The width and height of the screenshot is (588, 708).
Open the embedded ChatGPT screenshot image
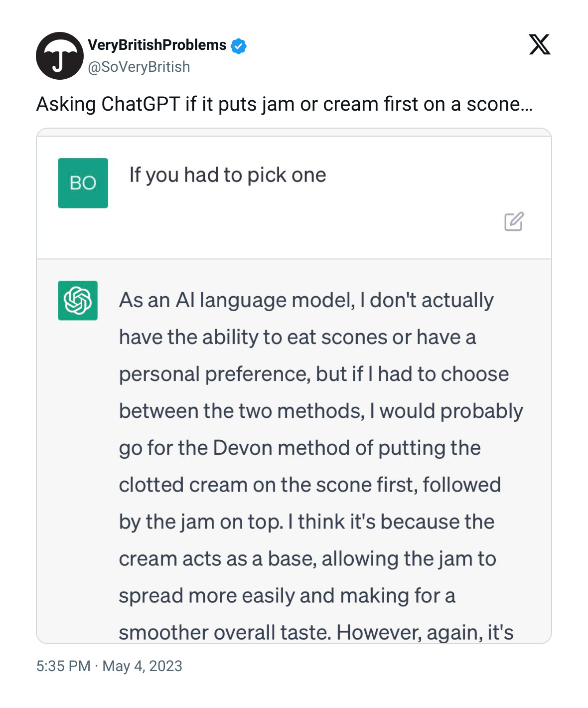294,386
